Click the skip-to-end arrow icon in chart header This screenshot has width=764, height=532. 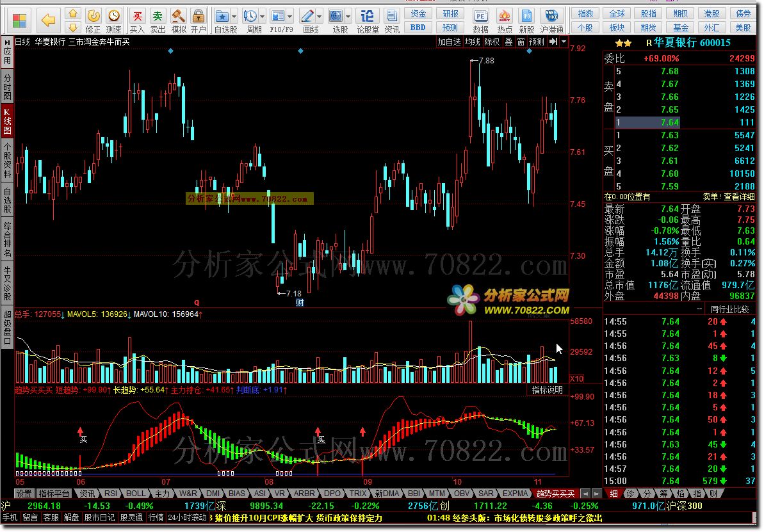coord(553,42)
